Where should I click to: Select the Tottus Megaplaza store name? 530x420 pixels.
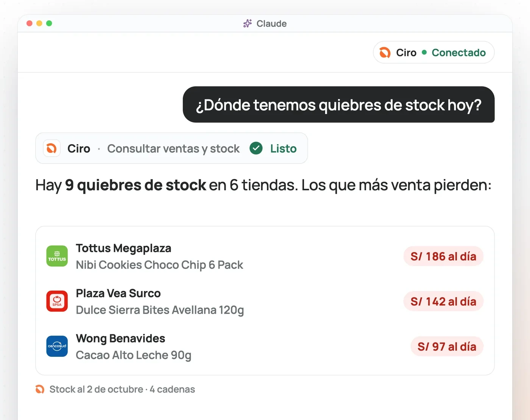pos(123,248)
